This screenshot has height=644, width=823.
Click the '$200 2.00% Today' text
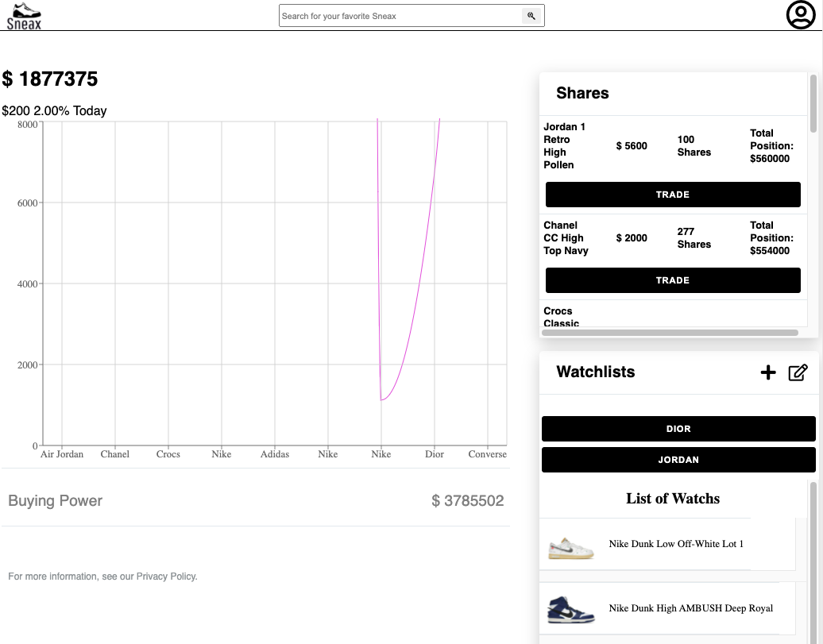pyautogui.click(x=54, y=110)
